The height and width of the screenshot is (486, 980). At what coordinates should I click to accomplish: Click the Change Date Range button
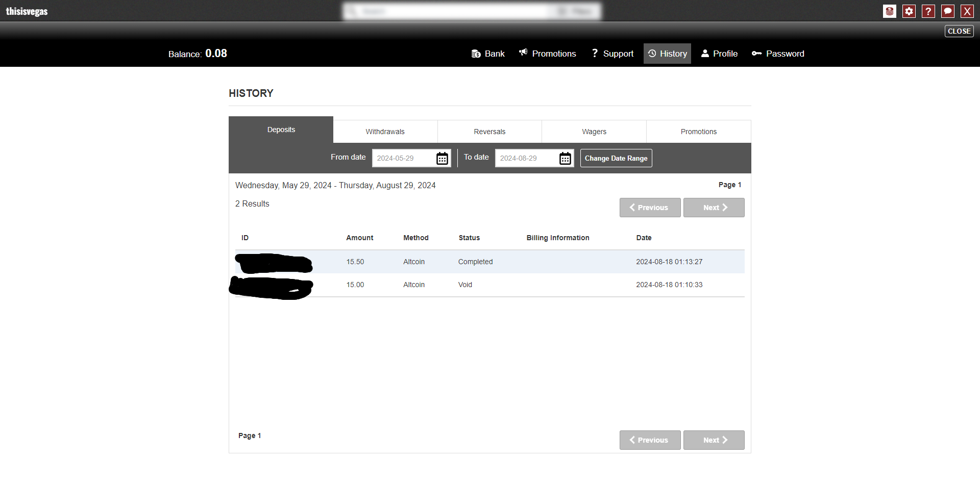tap(616, 158)
